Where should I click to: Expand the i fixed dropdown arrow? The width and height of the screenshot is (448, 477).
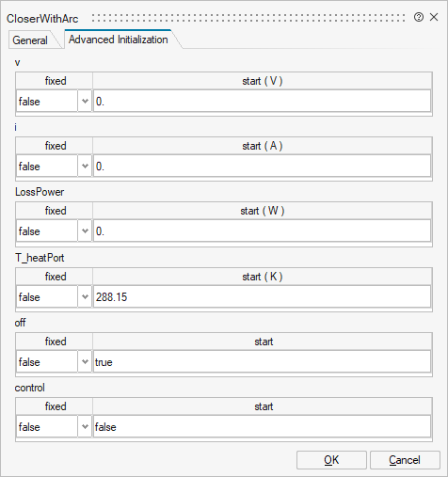(85, 166)
